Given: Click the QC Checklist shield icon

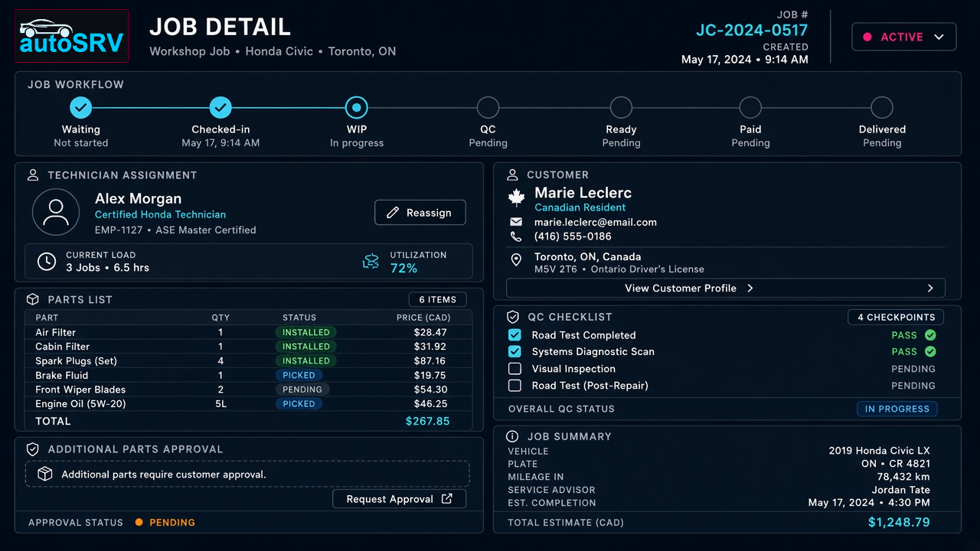Looking at the screenshot, I should pos(513,317).
